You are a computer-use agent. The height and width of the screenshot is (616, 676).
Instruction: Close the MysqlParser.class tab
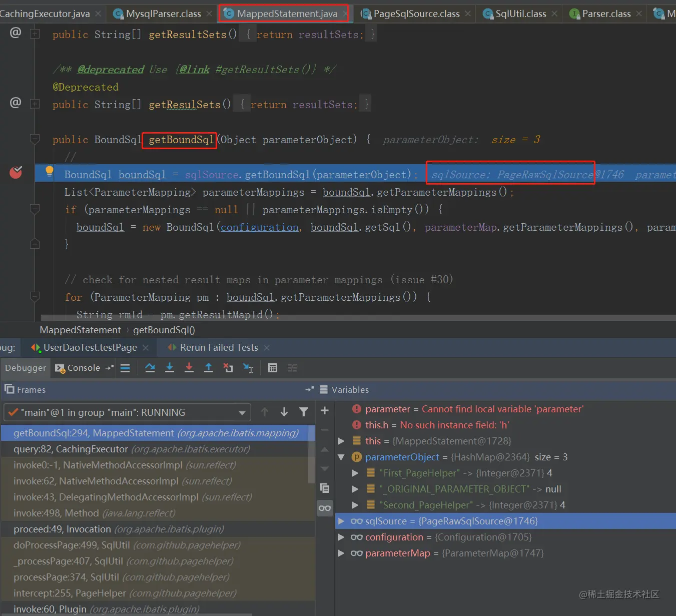tap(209, 14)
